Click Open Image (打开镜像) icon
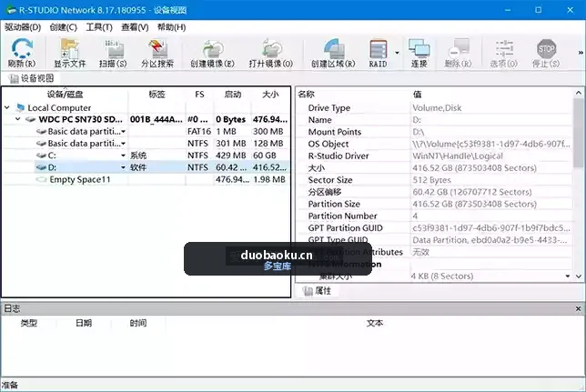This screenshot has height=392, width=586. (271, 53)
